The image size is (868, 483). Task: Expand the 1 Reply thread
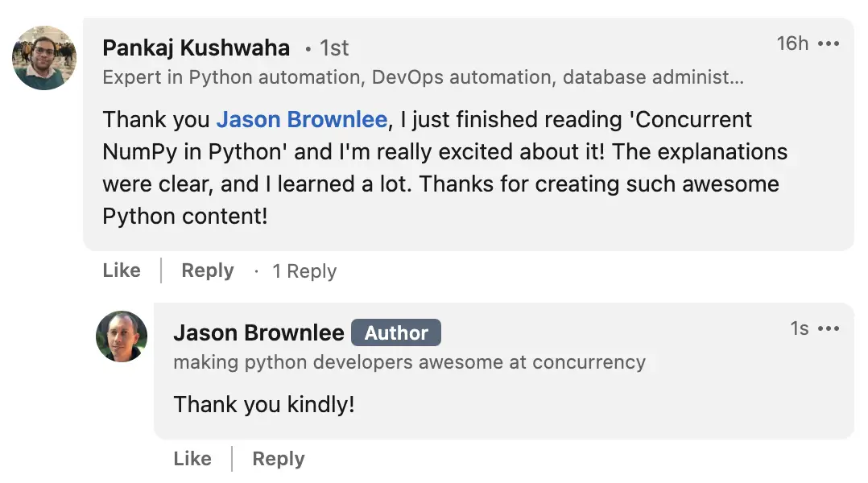tap(304, 271)
